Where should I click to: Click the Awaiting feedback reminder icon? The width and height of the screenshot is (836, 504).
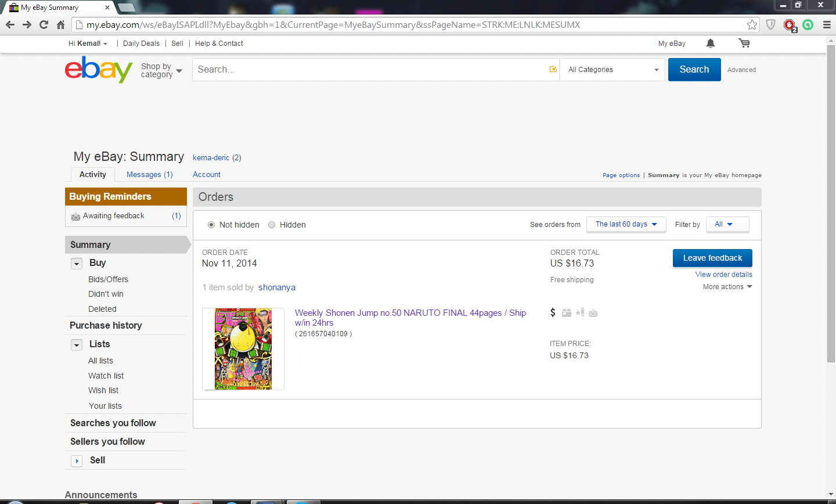coord(75,216)
